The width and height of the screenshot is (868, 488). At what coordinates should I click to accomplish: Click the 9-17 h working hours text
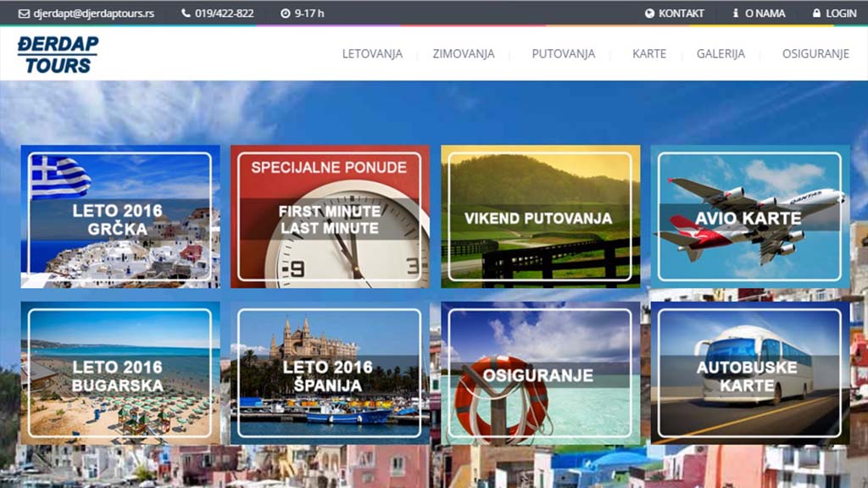click(309, 14)
